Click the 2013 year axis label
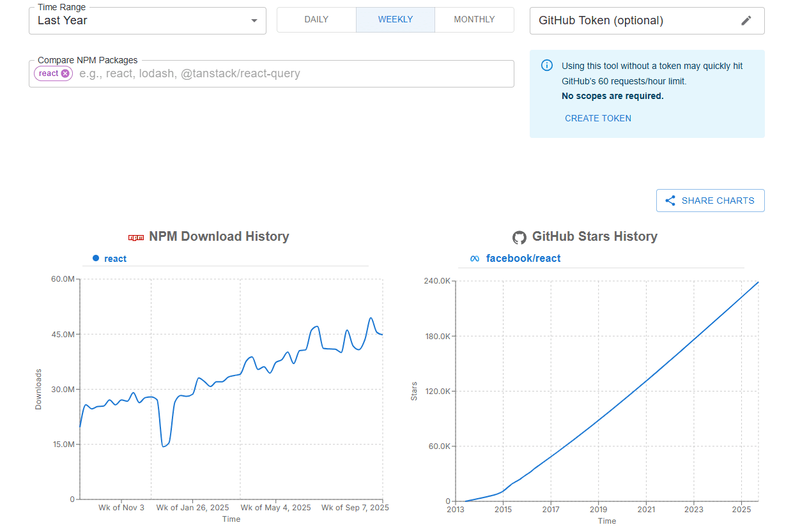Image resolution: width=800 pixels, height=532 pixels. pos(456,510)
